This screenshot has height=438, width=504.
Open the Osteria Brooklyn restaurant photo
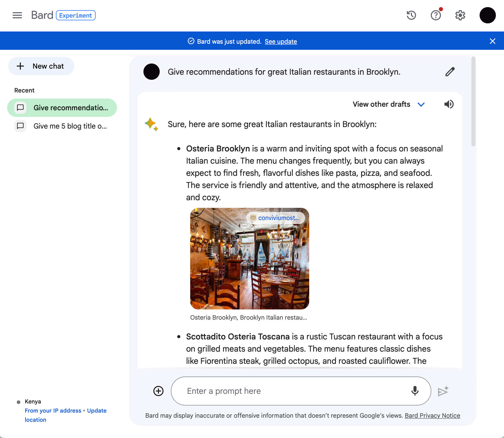(x=250, y=259)
